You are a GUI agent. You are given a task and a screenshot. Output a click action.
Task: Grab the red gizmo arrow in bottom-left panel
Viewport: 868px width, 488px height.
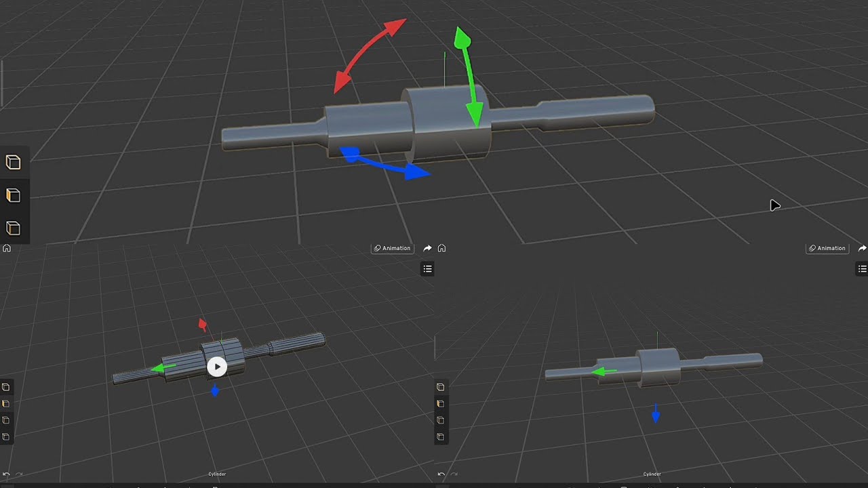[202, 325]
